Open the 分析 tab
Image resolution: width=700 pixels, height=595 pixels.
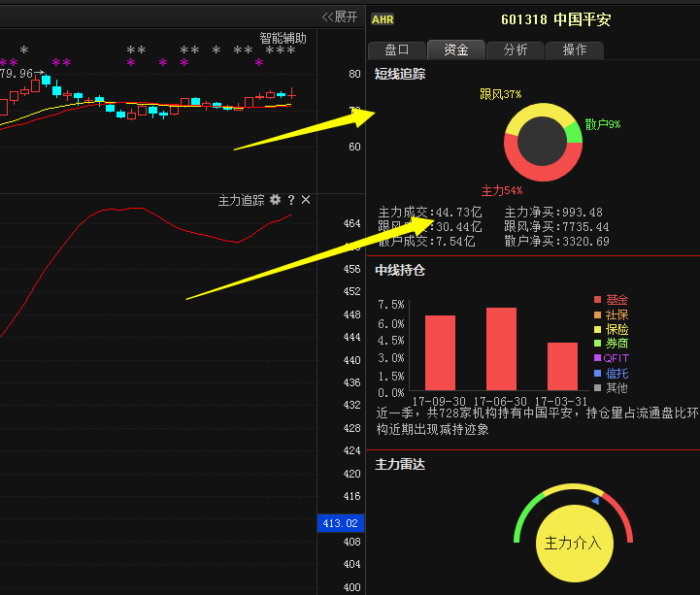[516, 50]
